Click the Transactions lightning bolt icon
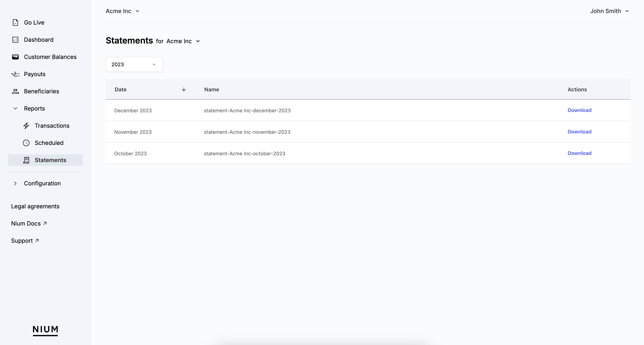 26,126
